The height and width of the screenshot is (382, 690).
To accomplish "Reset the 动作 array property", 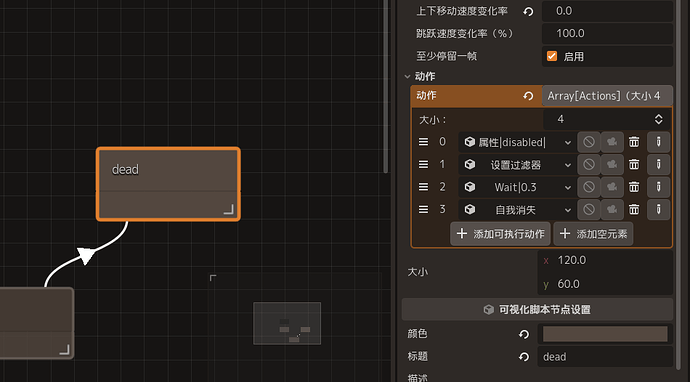I will tap(528, 96).
